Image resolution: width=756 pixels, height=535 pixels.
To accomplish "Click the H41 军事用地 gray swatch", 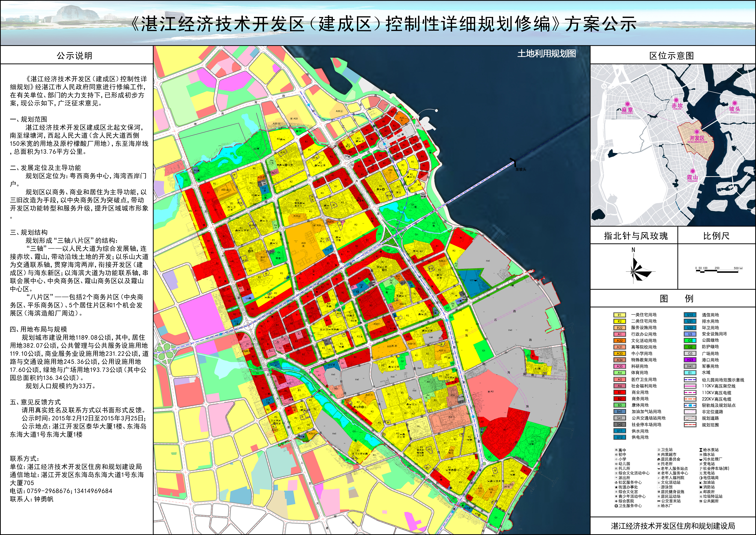I will point(690,366).
